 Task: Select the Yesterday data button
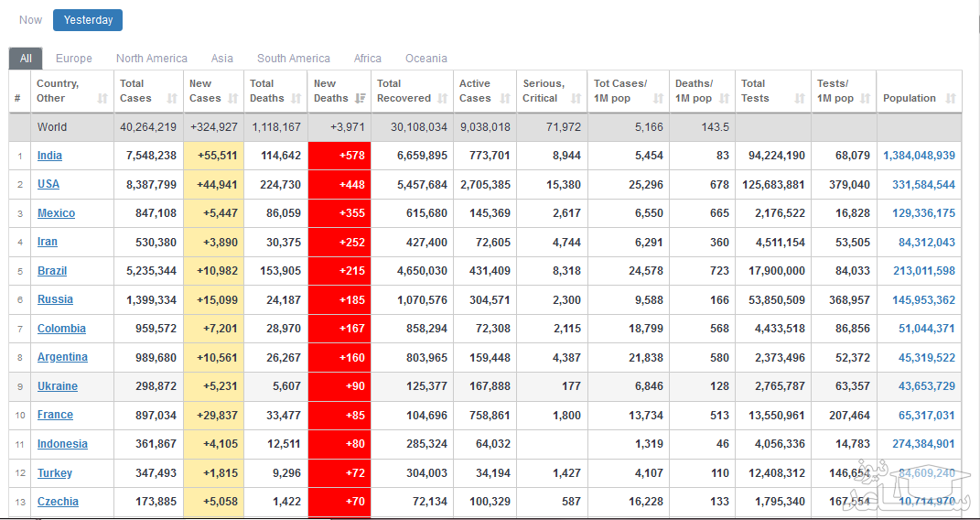pos(88,20)
